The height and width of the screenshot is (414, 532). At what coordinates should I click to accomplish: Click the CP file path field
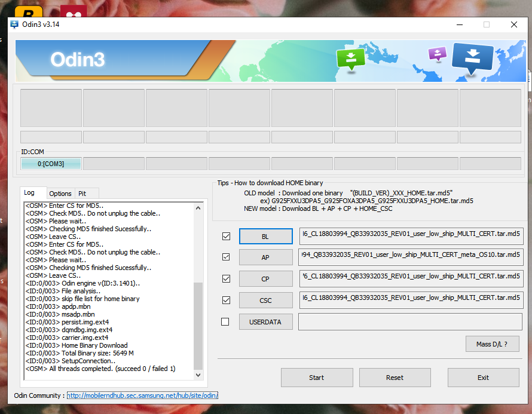pyautogui.click(x=411, y=279)
